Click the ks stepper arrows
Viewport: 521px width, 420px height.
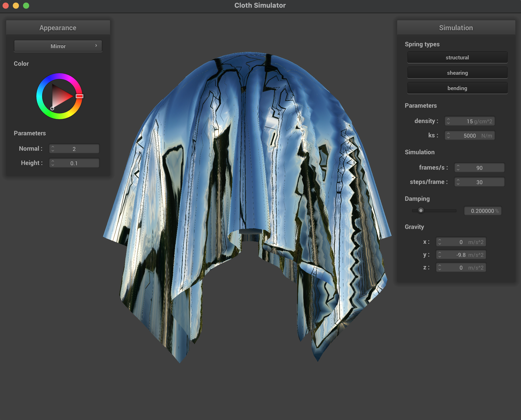pos(448,135)
